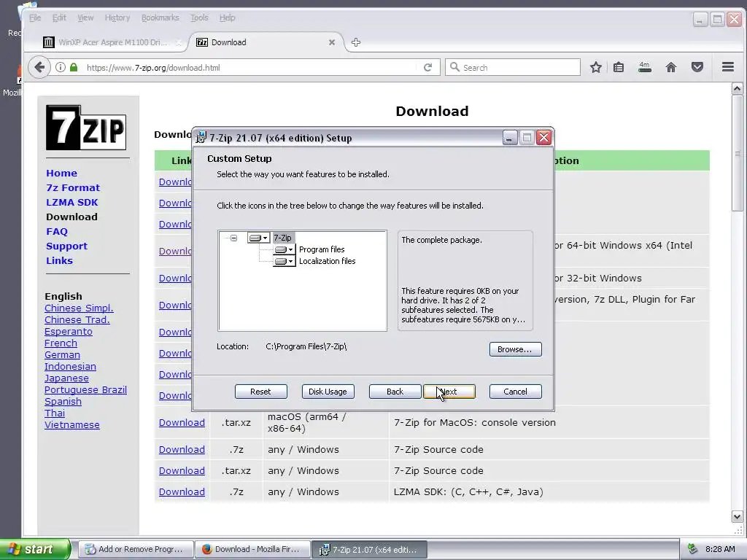The width and height of the screenshot is (747, 560).
Task: Click Browse to change install location
Action: click(516, 349)
